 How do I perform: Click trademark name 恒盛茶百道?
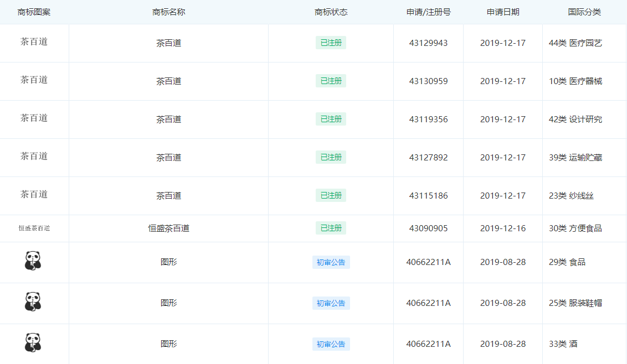(x=169, y=228)
